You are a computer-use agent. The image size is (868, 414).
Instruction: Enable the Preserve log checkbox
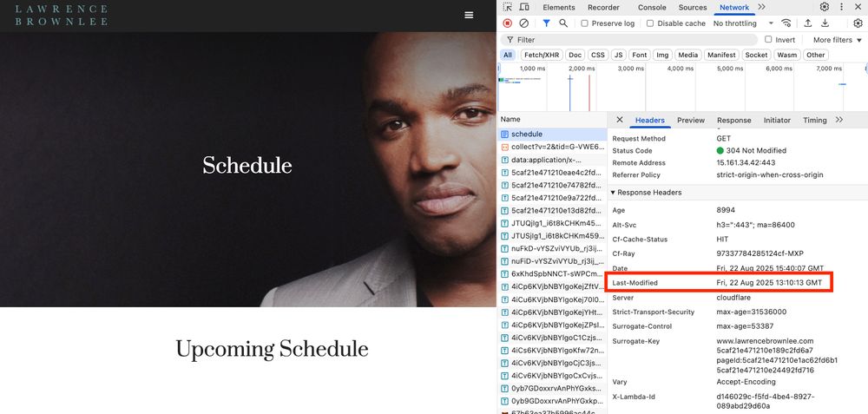tap(584, 23)
